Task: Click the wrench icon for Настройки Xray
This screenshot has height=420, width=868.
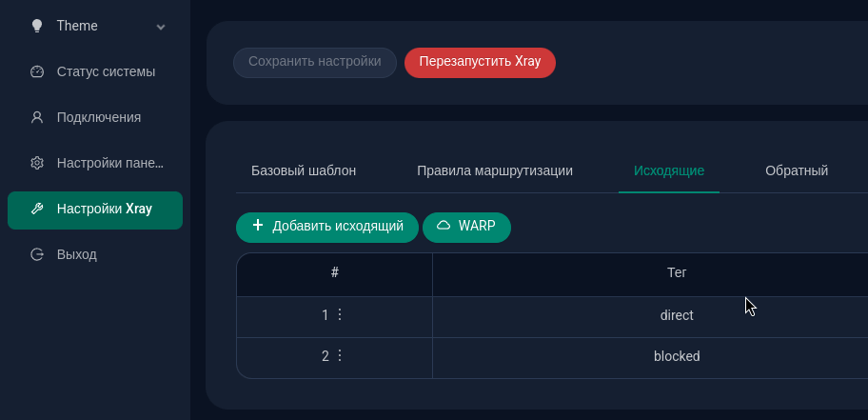Action: (x=37, y=209)
